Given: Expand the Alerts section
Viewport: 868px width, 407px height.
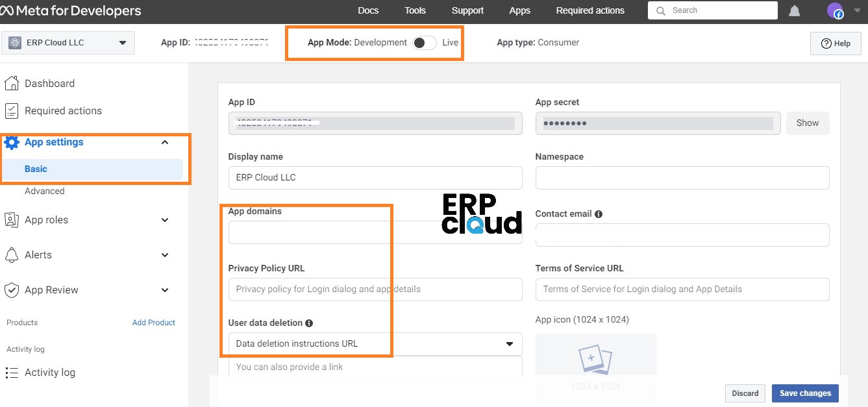Looking at the screenshot, I should pos(165,255).
